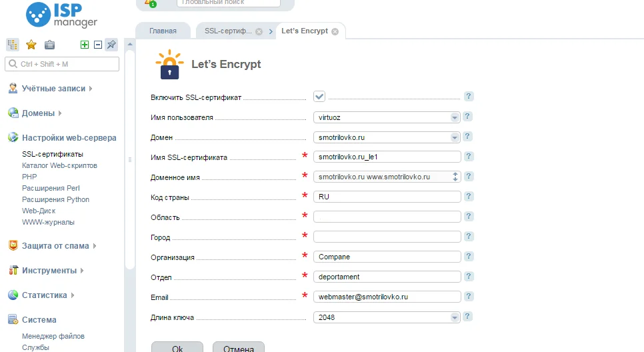Expand the Учётные записи section
This screenshot has width=644, height=352.
click(91, 89)
